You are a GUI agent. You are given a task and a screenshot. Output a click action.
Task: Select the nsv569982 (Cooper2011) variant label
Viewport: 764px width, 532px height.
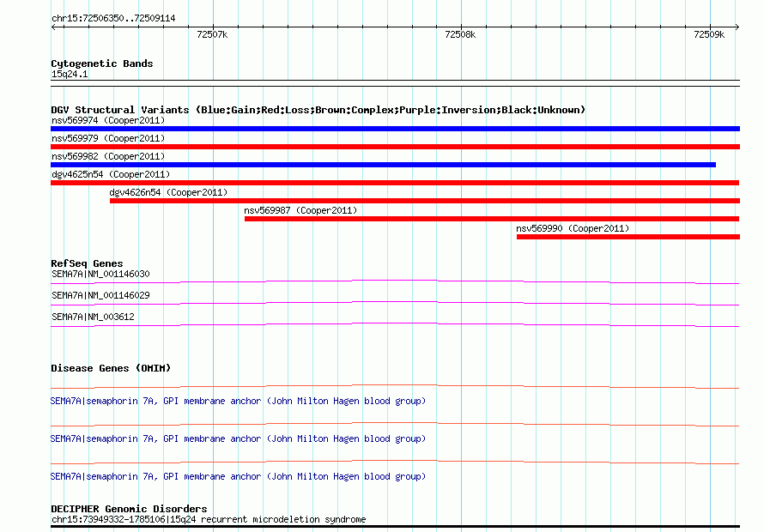pyautogui.click(x=108, y=157)
